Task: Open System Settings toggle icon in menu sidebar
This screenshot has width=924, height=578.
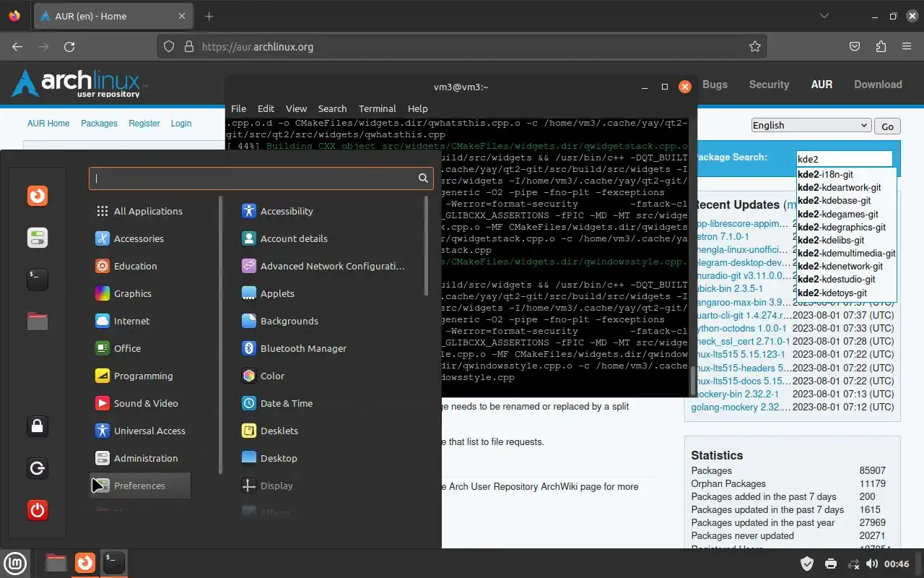Action: tap(38, 238)
